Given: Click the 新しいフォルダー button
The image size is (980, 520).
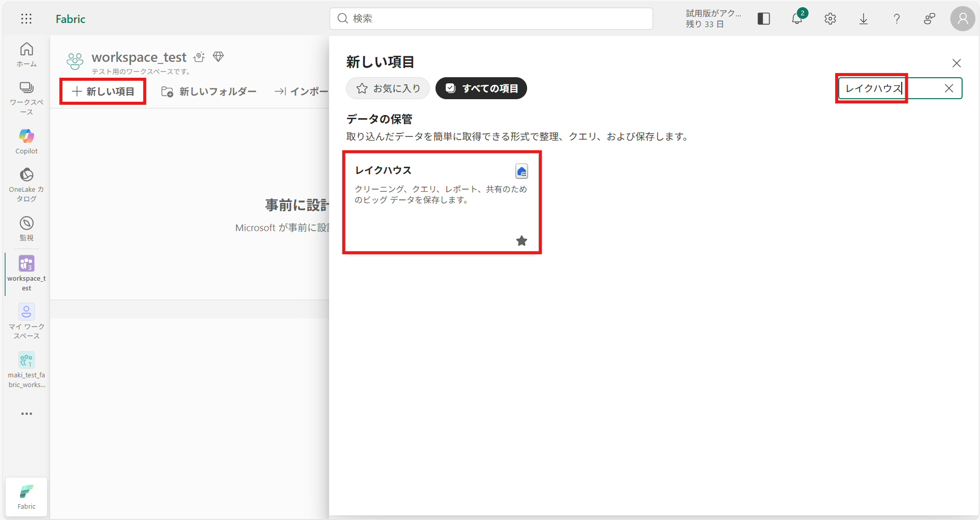Looking at the screenshot, I should [x=209, y=92].
